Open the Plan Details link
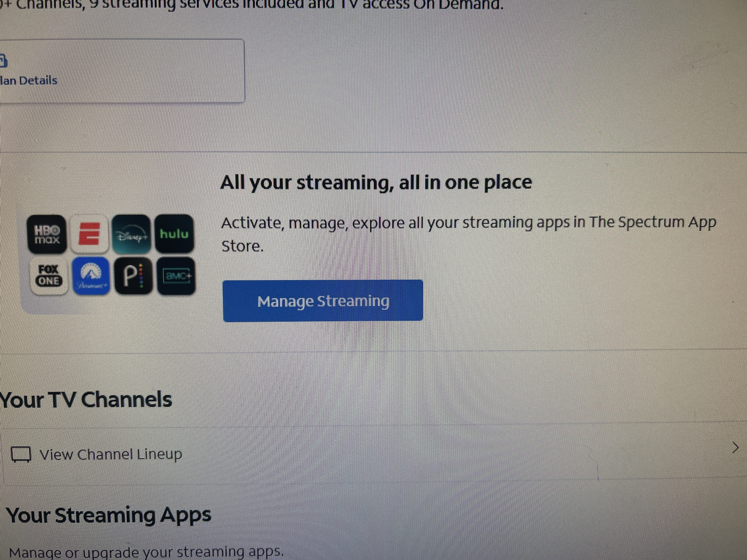 28,81
